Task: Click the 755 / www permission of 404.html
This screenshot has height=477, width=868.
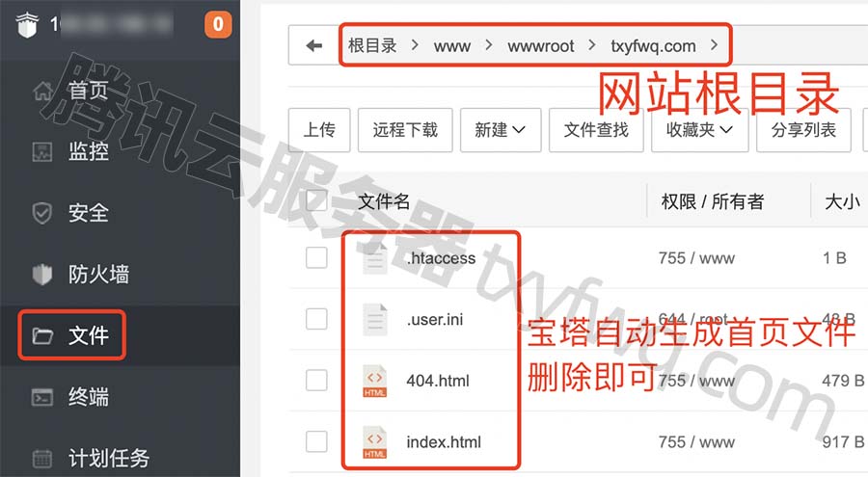Action: pyautogui.click(x=696, y=381)
